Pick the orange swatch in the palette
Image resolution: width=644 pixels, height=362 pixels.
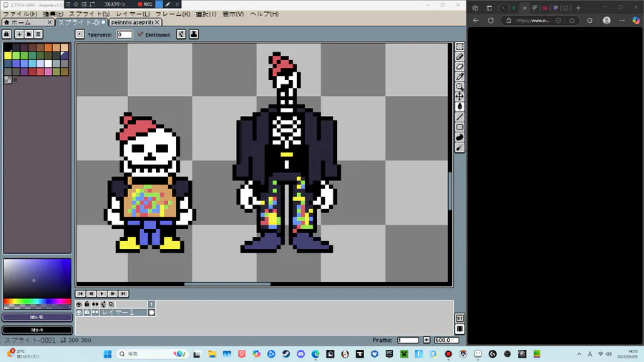(48, 48)
